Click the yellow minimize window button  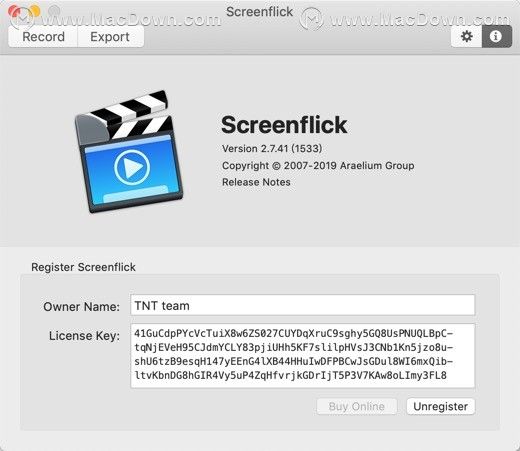pos(34,11)
